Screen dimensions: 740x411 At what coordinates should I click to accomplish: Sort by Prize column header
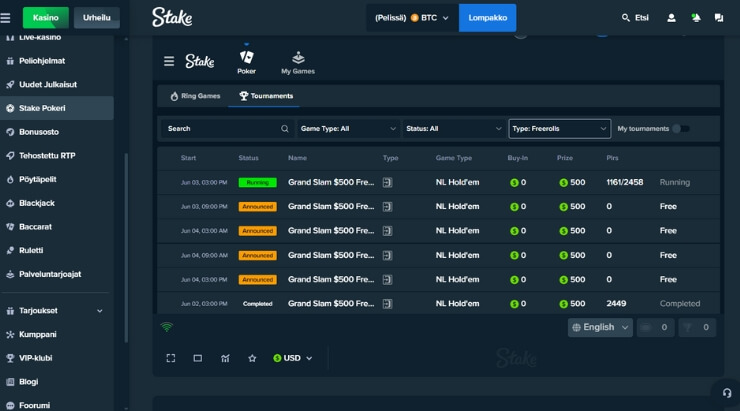pos(565,158)
